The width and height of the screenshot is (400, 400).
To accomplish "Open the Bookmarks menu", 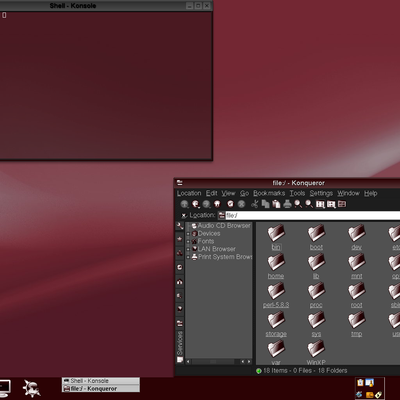I will coord(269,193).
